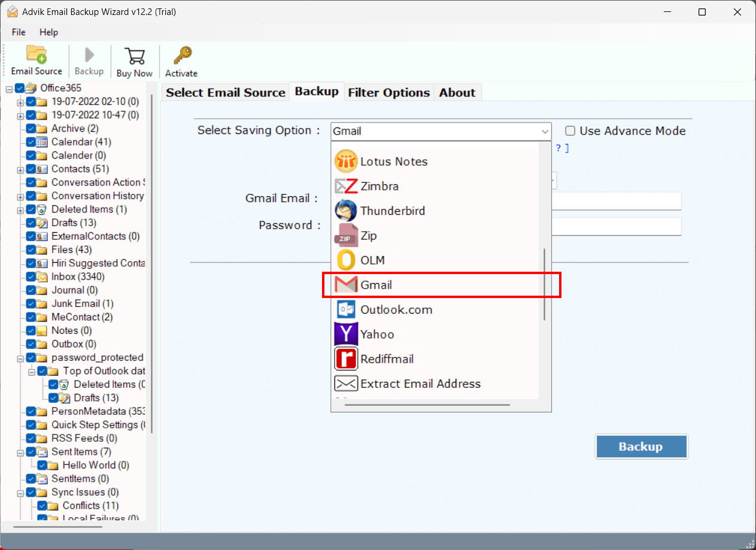The image size is (756, 550).
Task: Collapse the Sent Items (7) node
Action: point(20,452)
